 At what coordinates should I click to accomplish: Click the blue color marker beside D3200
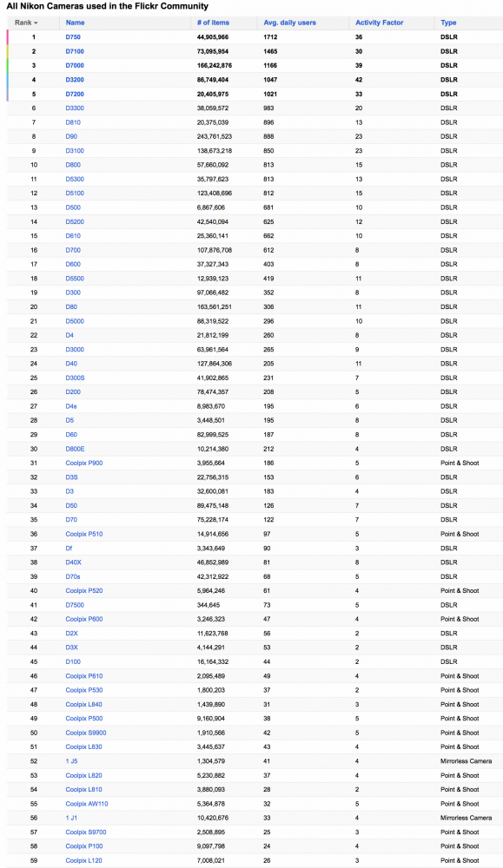click(x=8, y=80)
